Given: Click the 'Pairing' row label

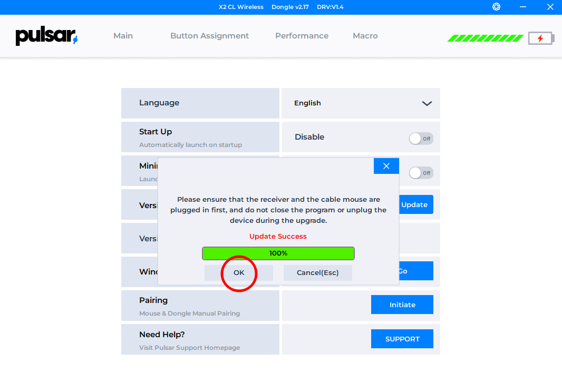Looking at the screenshot, I should (x=153, y=300).
